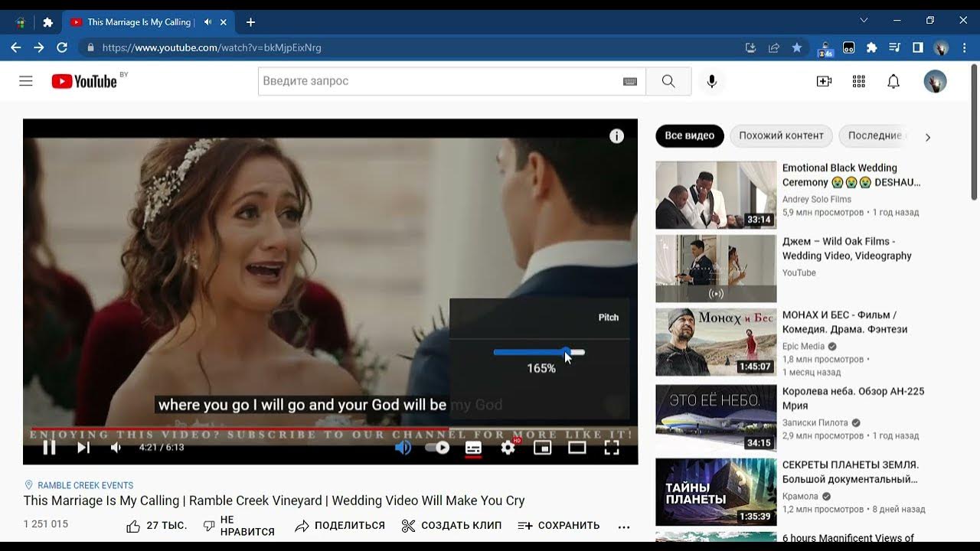The height and width of the screenshot is (551, 980).
Task: Switch to miniplayer mode
Action: 542,448
